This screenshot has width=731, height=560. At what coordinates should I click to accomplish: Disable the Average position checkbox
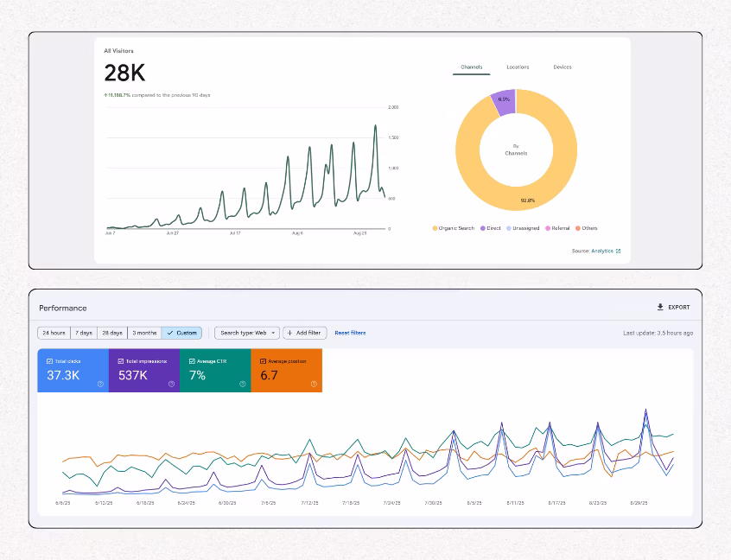263,361
